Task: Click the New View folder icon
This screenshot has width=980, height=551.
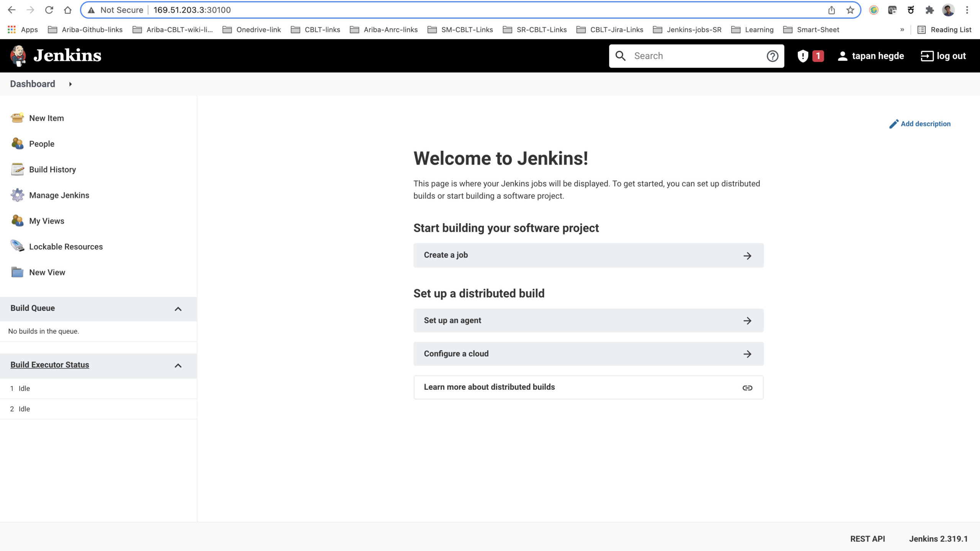Action: point(17,272)
